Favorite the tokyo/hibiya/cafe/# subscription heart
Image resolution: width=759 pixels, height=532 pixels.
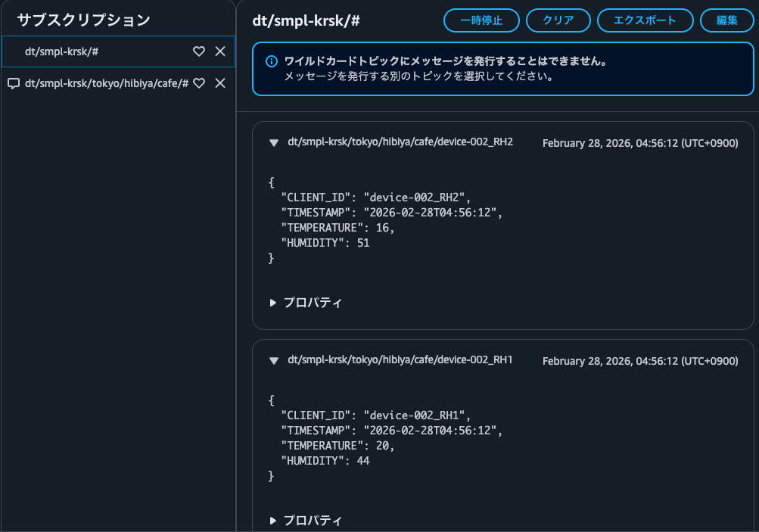pyautogui.click(x=199, y=83)
